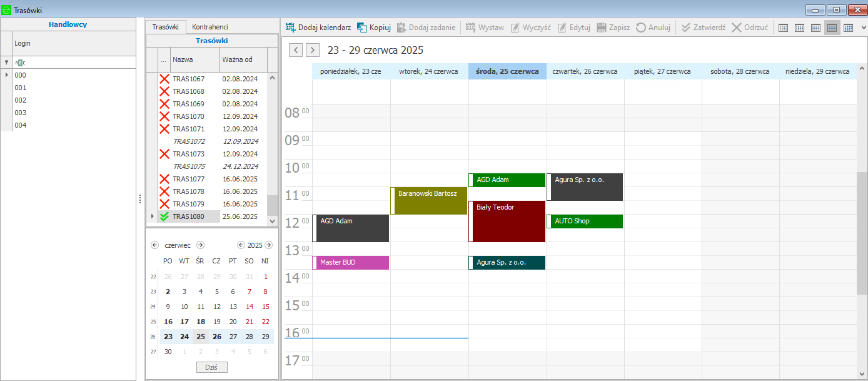
Task: Click the Kopiuj copy icon
Action: click(362, 28)
